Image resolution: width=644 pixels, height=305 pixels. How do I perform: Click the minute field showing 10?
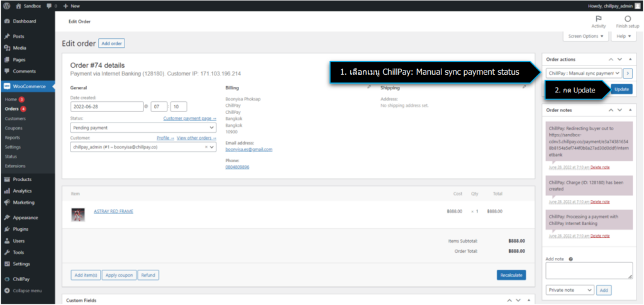[179, 107]
